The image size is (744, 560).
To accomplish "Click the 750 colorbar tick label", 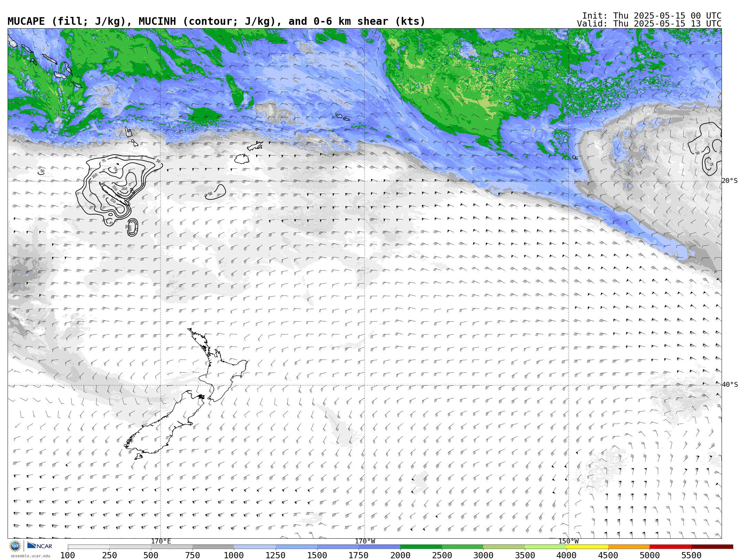I will click(193, 555).
